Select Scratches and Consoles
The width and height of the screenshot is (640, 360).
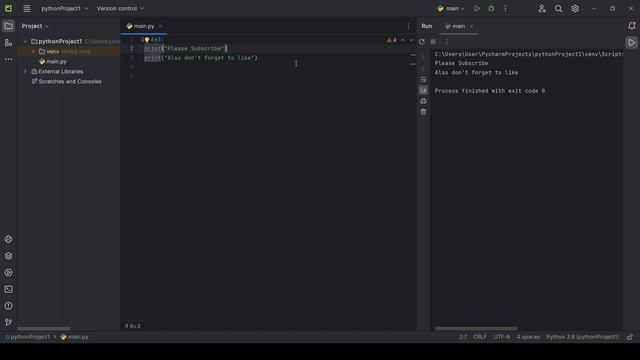point(69,82)
